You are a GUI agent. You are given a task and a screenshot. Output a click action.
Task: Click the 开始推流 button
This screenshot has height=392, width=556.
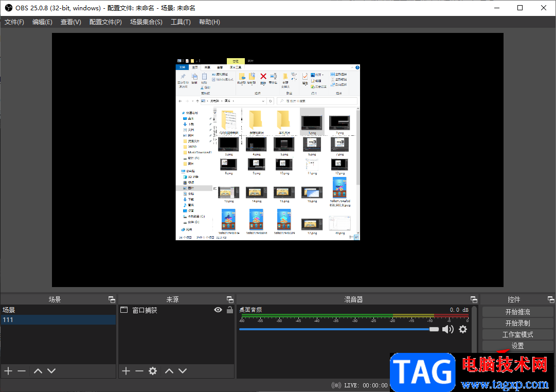pyautogui.click(x=517, y=312)
